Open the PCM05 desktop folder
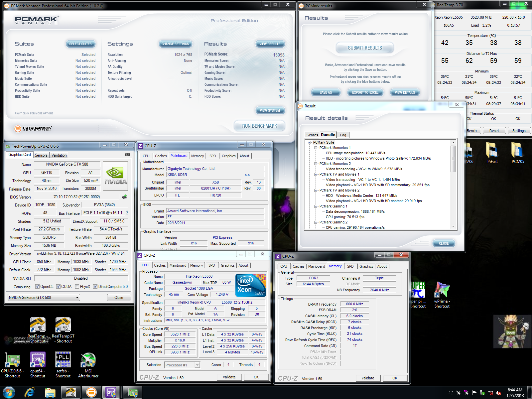 (x=518, y=153)
